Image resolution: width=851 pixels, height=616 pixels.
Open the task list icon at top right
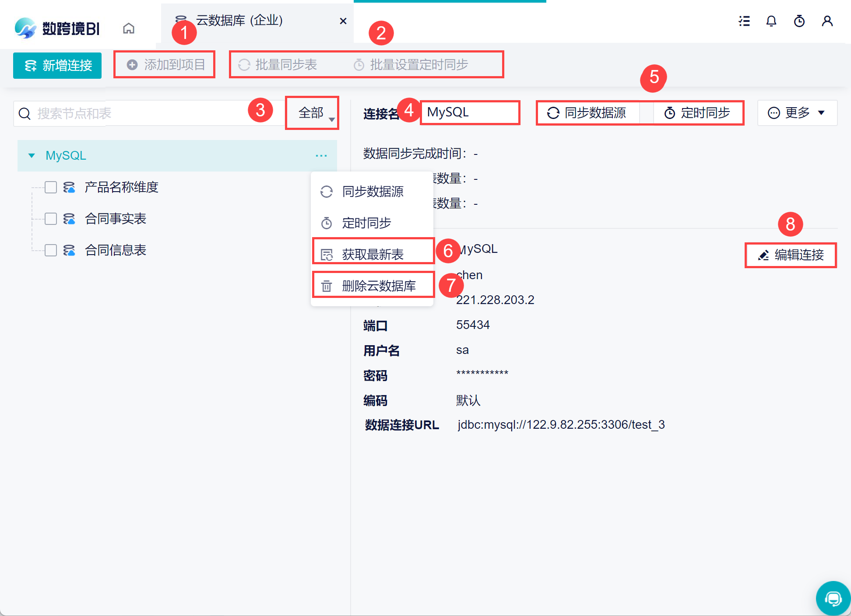pos(744,21)
